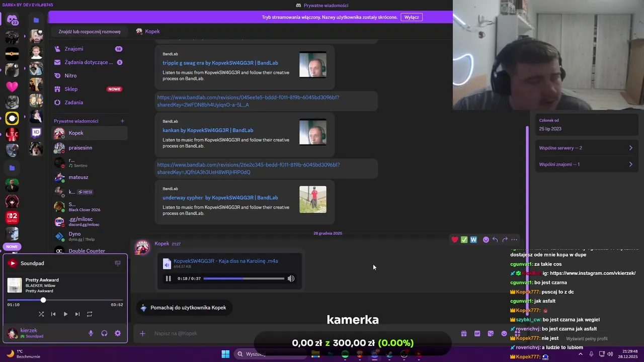This screenshot has height=362, width=644.
Task: Seek within the Kaja diss audio bar
Action: (x=244, y=279)
